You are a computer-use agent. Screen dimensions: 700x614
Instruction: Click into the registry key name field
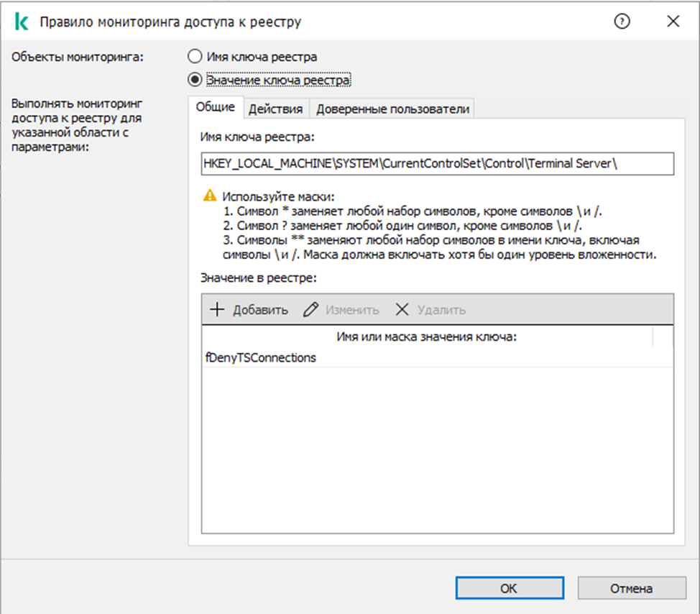point(437,164)
